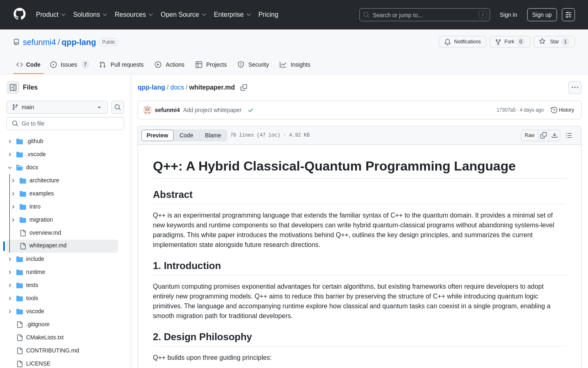Expand the examples folder

point(13,194)
